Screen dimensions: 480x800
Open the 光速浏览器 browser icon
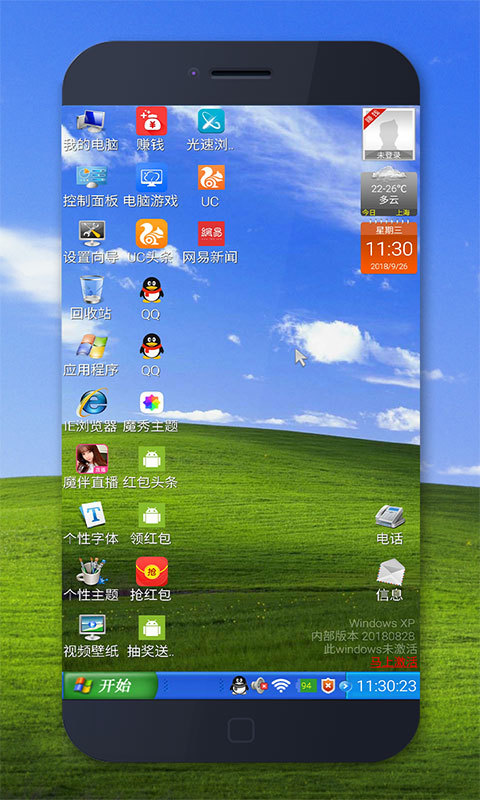coord(211,130)
